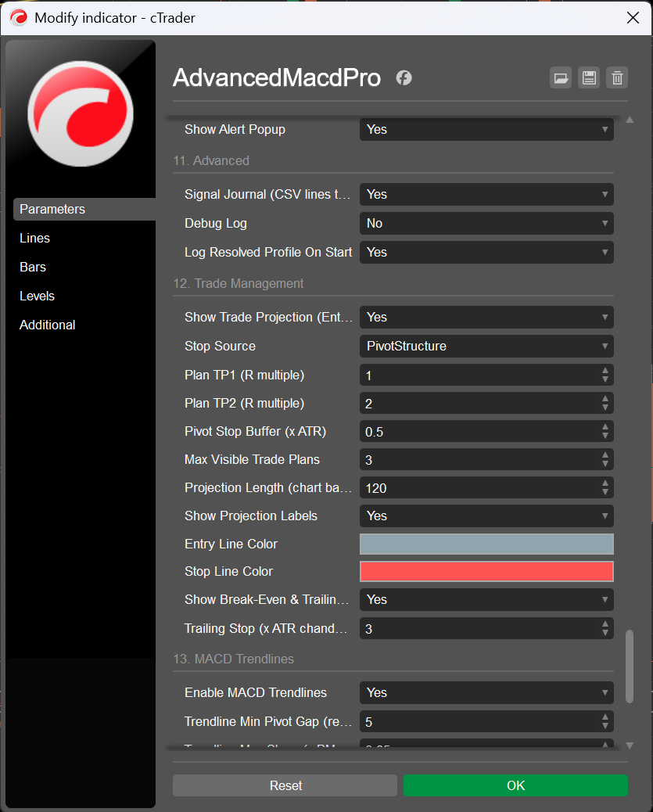The image size is (653, 812).
Task: Open the Stop Source PivotStructure dropdown
Action: coord(486,347)
